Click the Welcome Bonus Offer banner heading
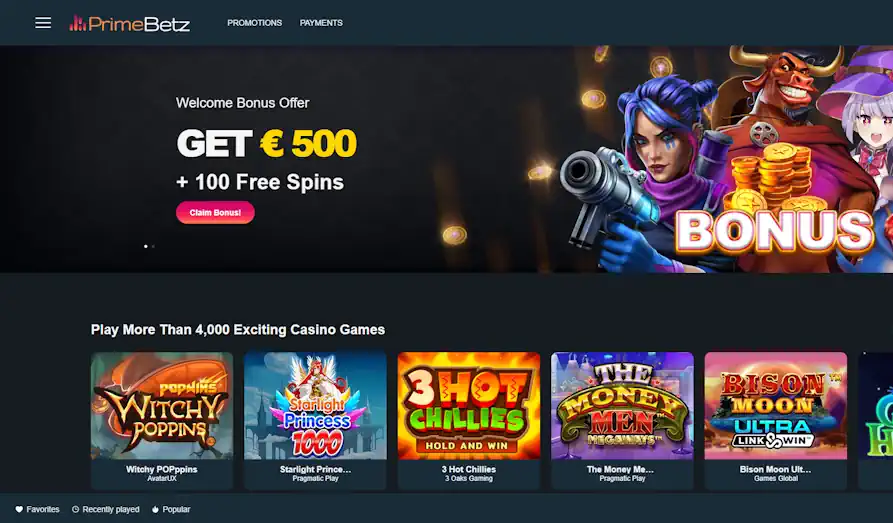 coord(243,103)
